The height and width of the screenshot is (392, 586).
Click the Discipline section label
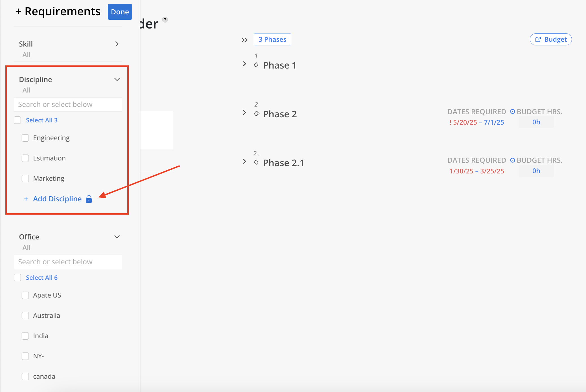pos(36,80)
